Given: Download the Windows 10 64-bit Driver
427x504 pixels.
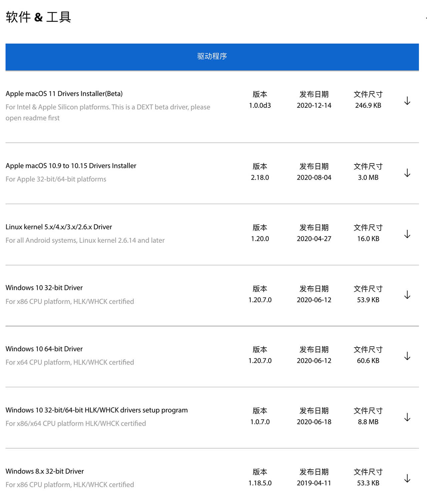Looking at the screenshot, I should point(407,356).
